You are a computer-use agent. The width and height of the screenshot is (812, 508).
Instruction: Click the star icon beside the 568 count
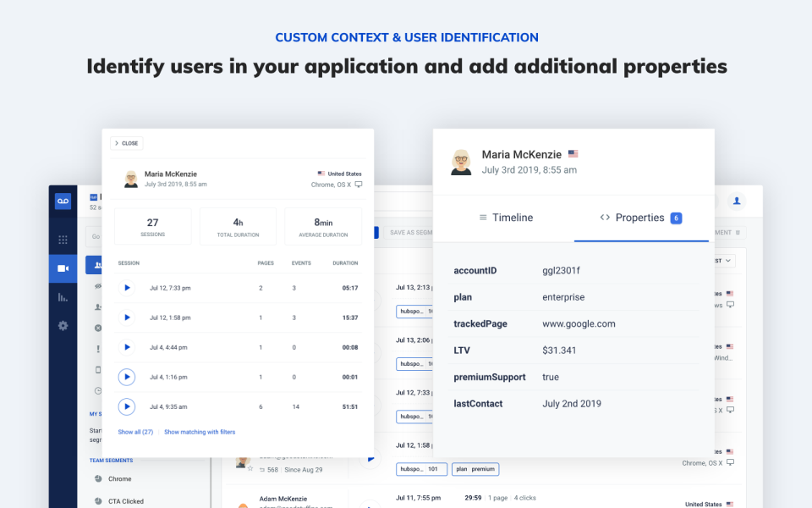point(250,467)
